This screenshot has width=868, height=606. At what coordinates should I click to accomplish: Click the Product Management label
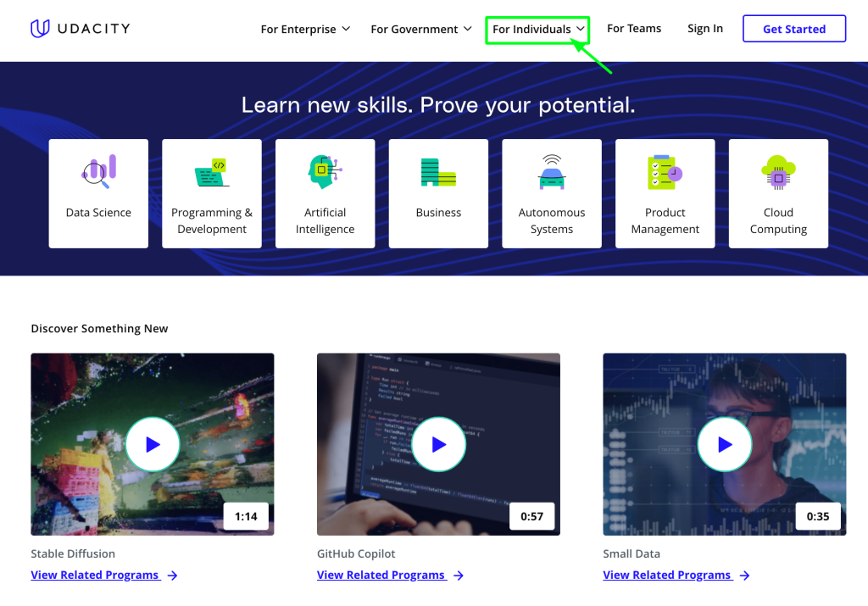(665, 221)
